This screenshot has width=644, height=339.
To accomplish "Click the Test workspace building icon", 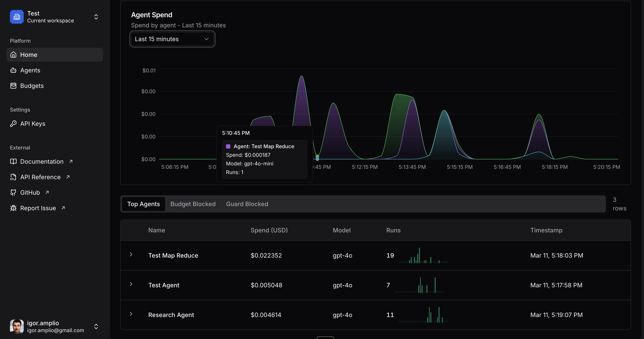I will [17, 17].
